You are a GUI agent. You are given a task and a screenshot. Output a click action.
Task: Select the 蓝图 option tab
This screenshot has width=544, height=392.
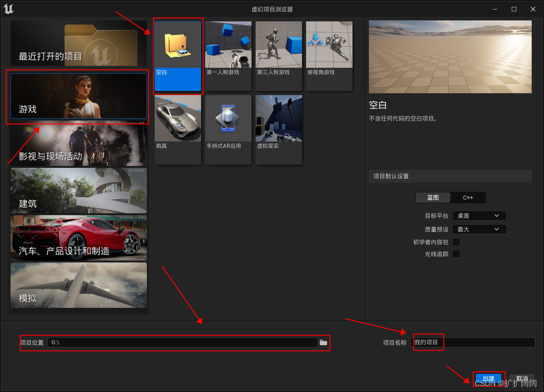[x=433, y=197]
